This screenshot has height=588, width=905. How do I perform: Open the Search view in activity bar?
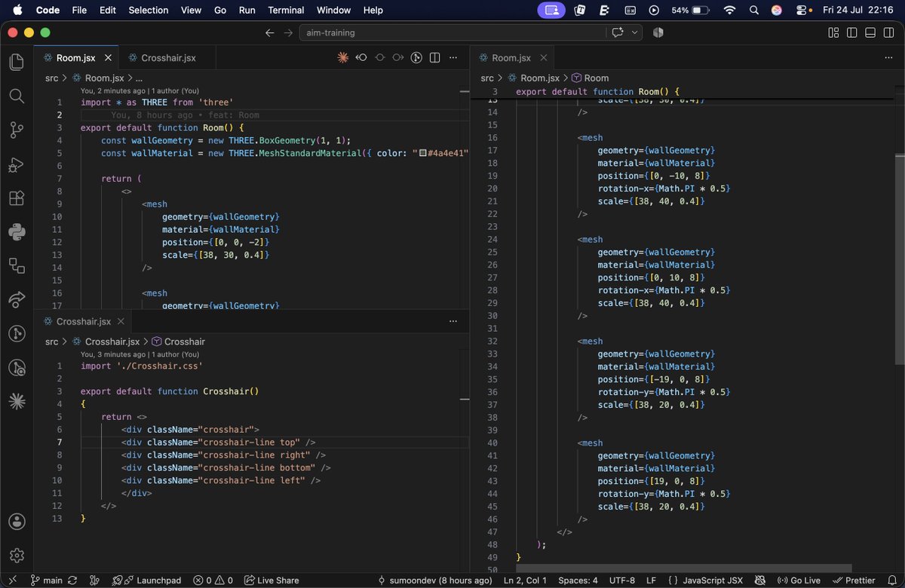(x=17, y=96)
